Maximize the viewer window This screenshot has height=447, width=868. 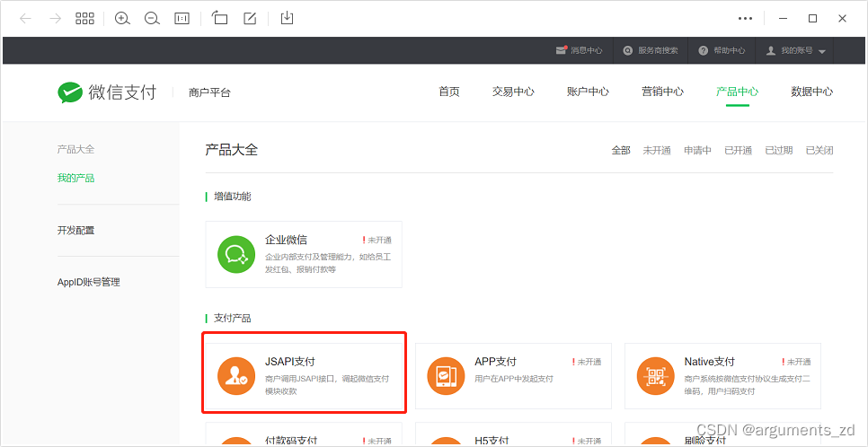coord(812,18)
